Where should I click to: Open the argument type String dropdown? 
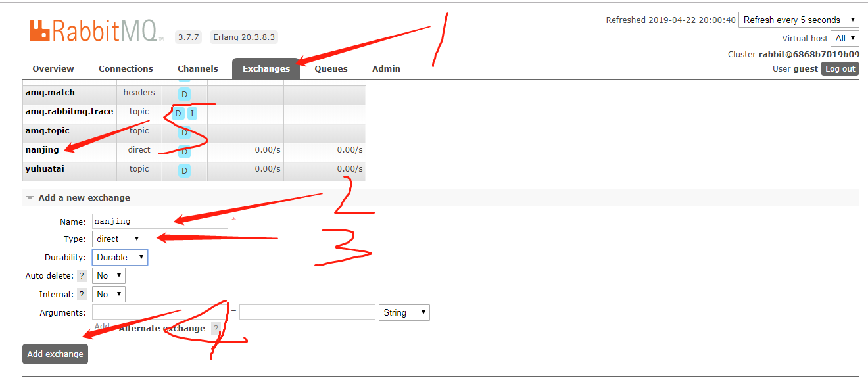click(x=404, y=312)
